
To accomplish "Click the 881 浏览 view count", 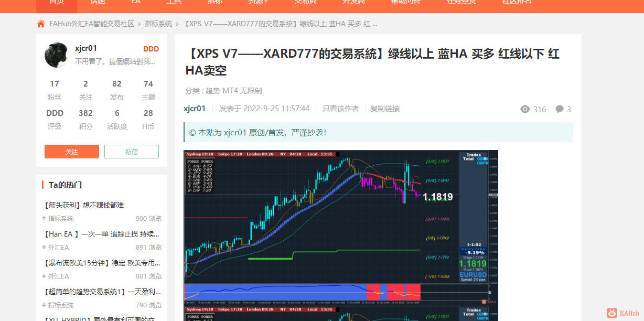I will 148,276.
